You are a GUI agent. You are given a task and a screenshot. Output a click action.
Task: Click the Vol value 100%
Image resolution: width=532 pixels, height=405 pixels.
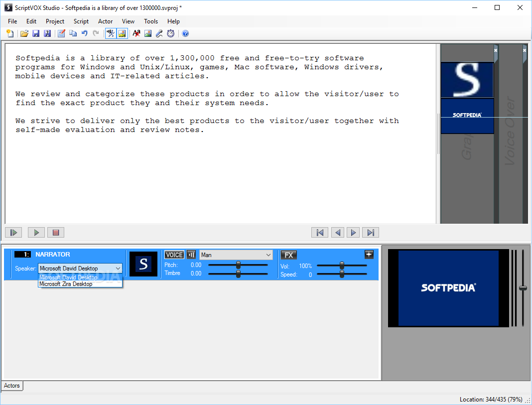click(305, 266)
